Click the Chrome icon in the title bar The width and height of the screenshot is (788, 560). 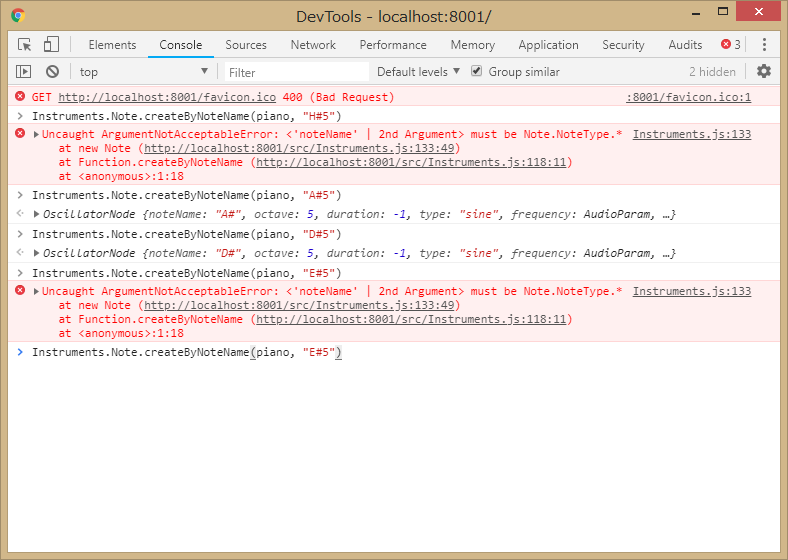pos(18,16)
